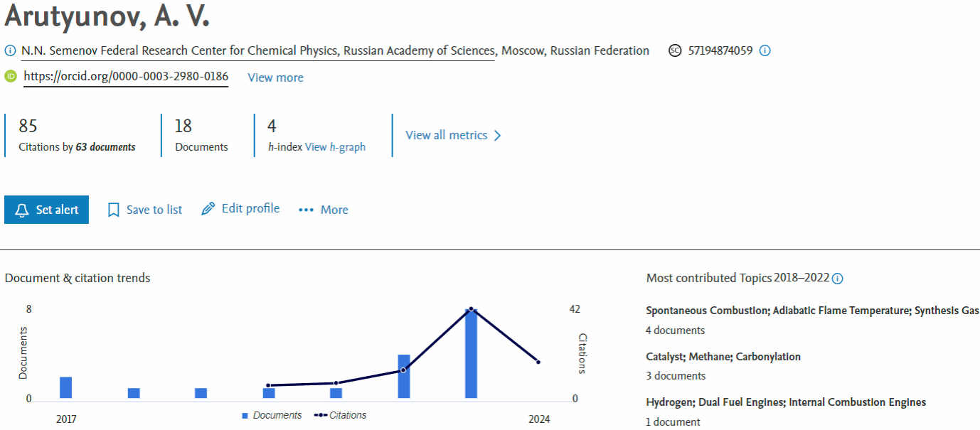Click the info icon beside Most contributed Topics
The width and height of the screenshot is (980, 430).
tap(837, 279)
